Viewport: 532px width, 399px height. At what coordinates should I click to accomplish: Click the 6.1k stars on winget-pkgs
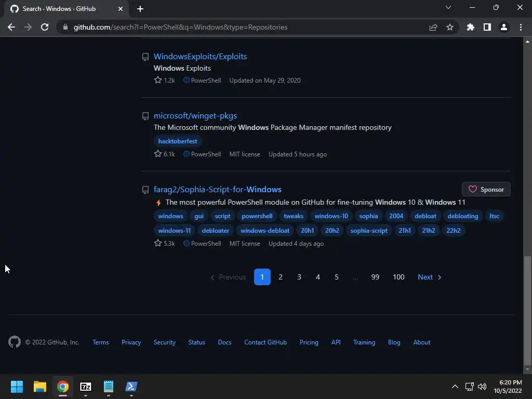point(165,154)
